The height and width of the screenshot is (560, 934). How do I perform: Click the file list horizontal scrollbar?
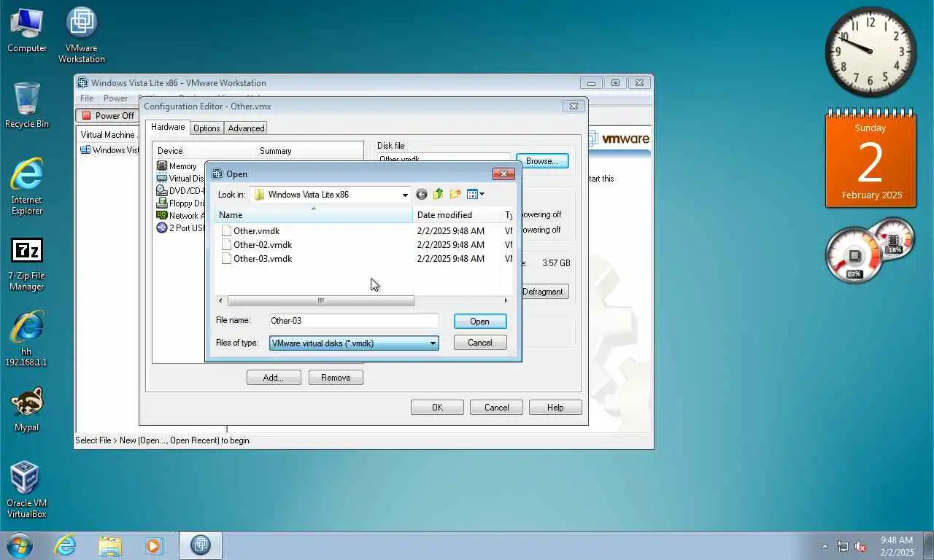coord(320,301)
